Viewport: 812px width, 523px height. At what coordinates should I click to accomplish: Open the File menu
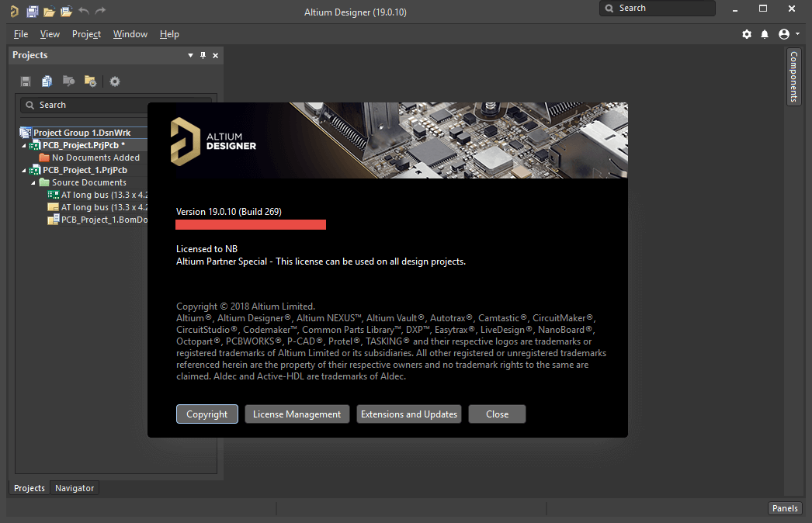pos(21,34)
